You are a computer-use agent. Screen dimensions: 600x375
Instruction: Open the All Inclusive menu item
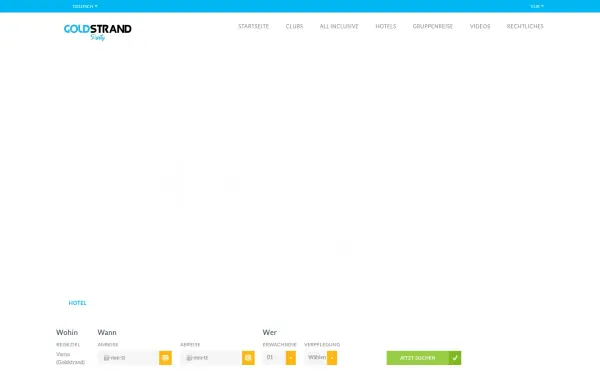339,26
